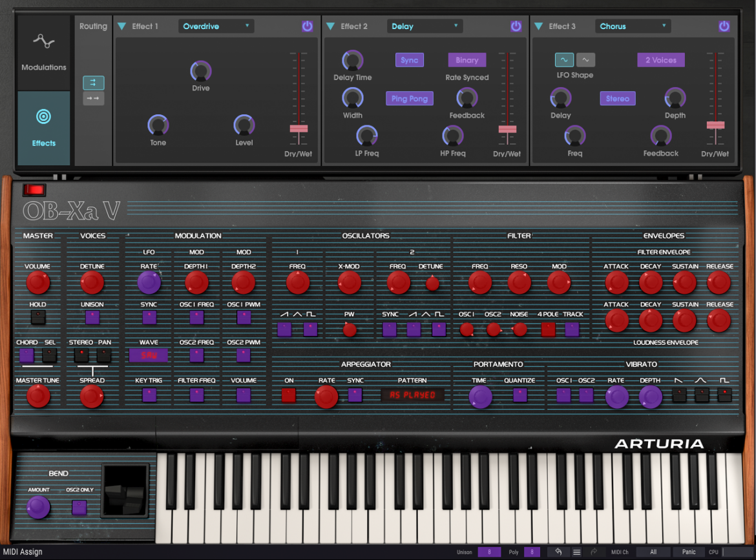Enable the HOLD button under Volume
This screenshot has width=756, height=560.
[37, 317]
